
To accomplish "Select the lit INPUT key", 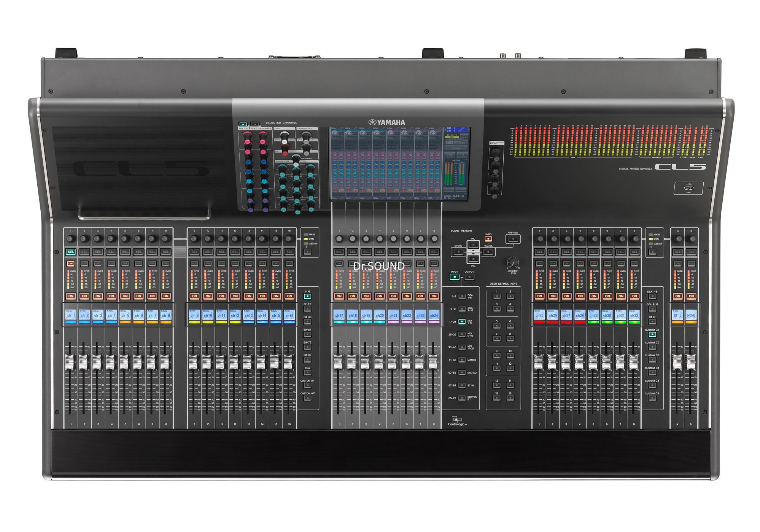I will point(455,277).
